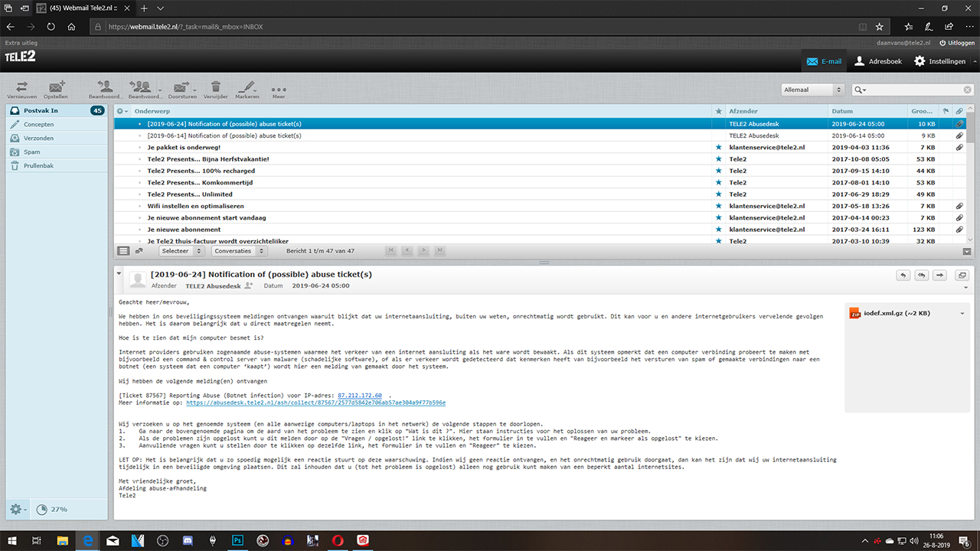The width and height of the screenshot is (980, 551).
Task: Open Concepten drafts folder
Action: click(56, 124)
